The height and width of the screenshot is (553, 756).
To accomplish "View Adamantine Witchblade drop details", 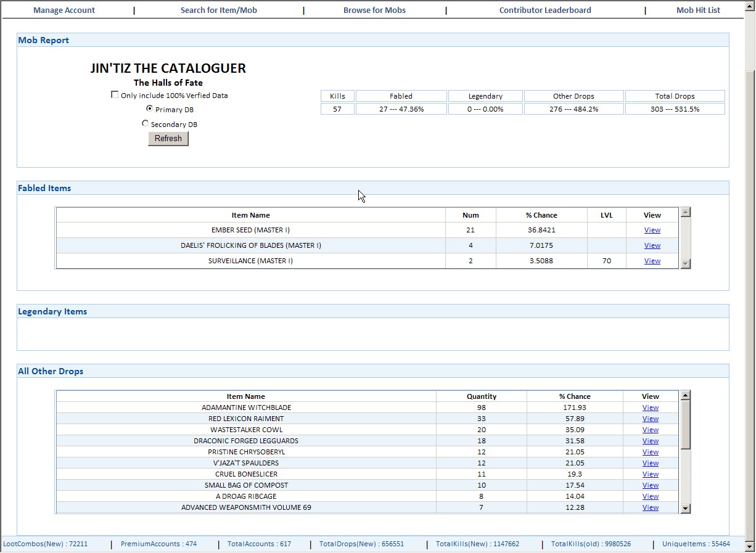I will 650,408.
